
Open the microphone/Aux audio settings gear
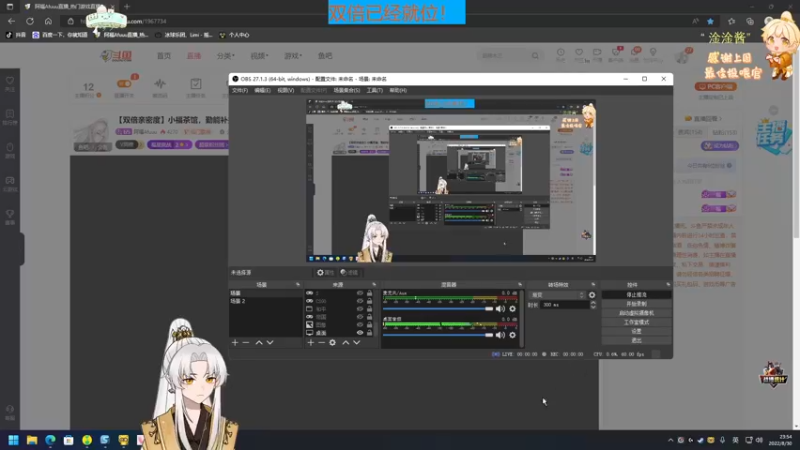click(x=512, y=309)
